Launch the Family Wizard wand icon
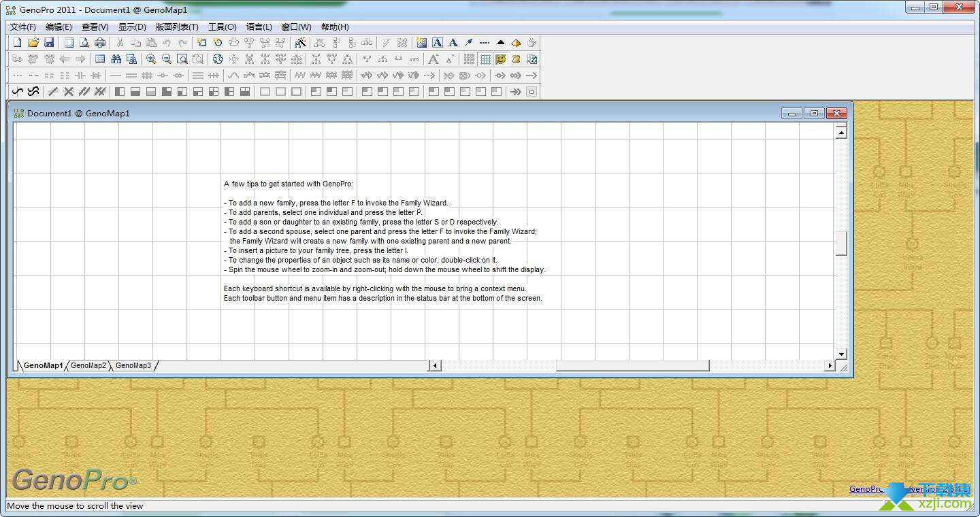 tap(300, 43)
